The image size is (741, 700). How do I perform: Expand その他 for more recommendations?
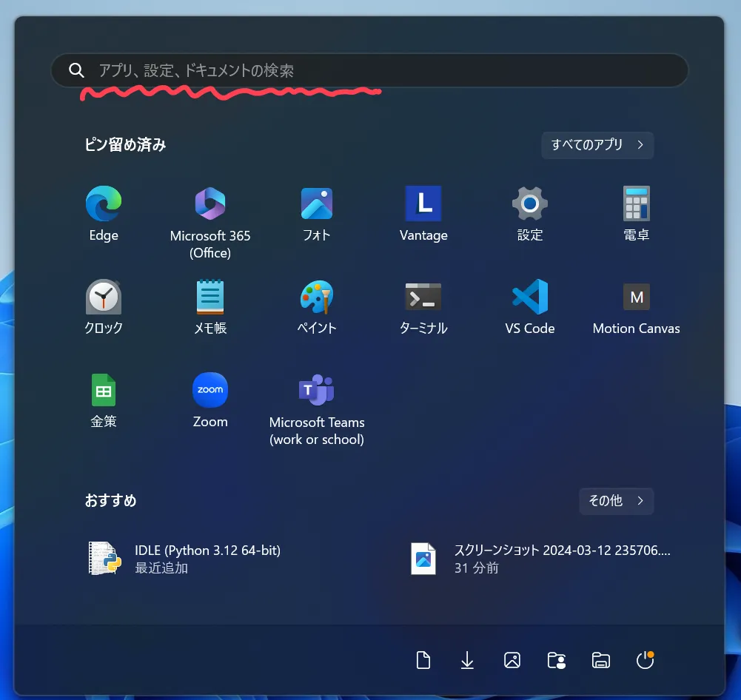[616, 501]
